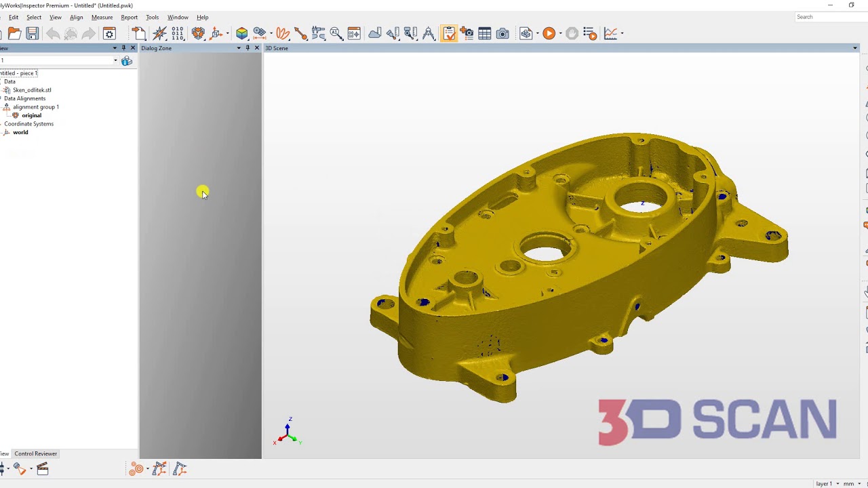Screen dimensions: 868x488
Task: Insert a report table using the table icon
Action: [x=485, y=33]
